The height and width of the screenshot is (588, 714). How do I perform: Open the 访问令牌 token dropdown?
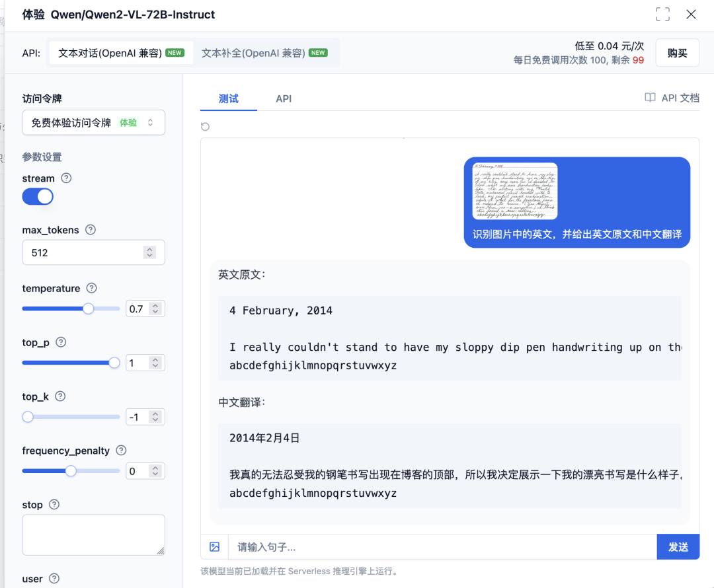point(93,122)
